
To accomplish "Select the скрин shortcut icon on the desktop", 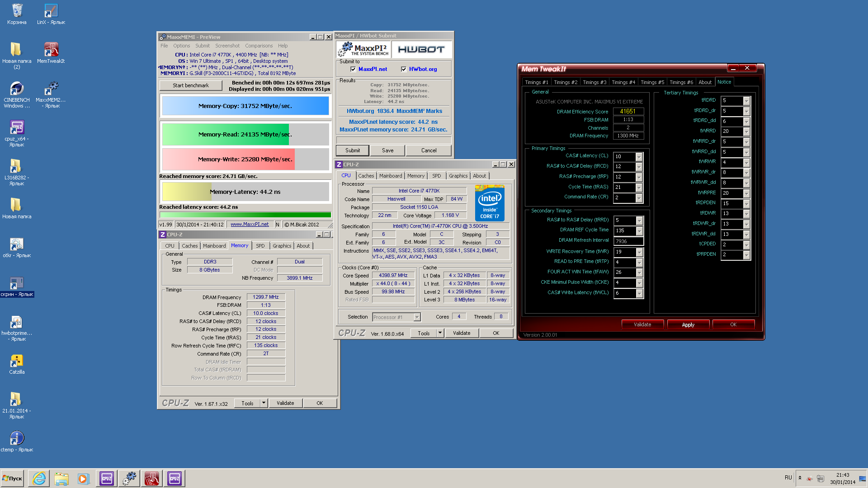I will [x=17, y=286].
